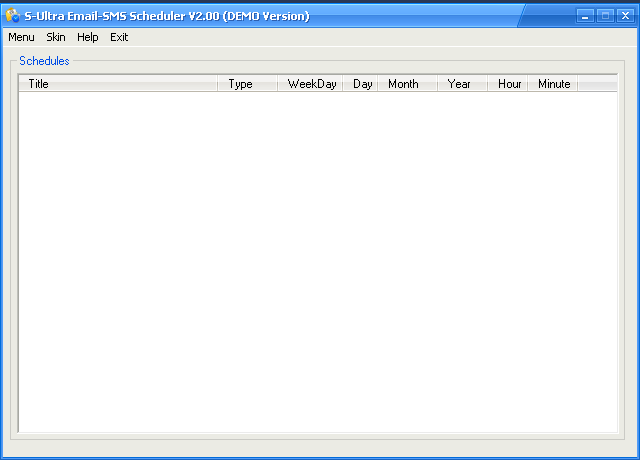Close the Scheduler window
The height and width of the screenshot is (460, 640).
(625, 16)
